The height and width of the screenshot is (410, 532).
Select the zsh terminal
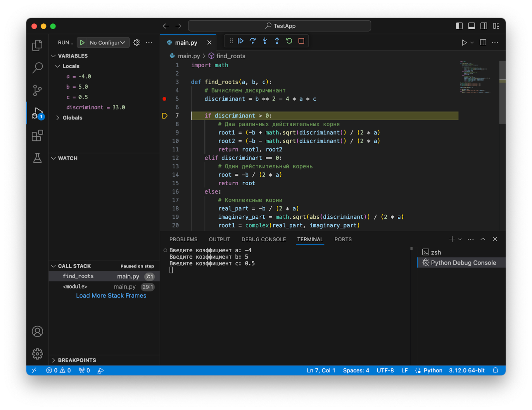461,252
